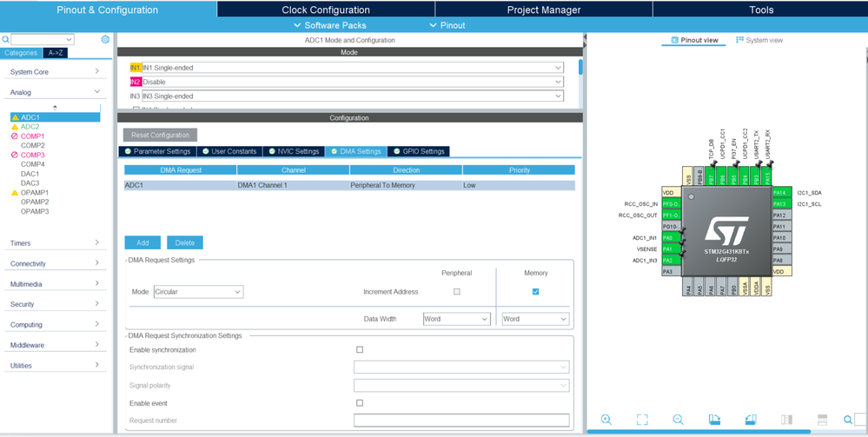Click the OPAMP1 warning triangle icon

coord(15,193)
